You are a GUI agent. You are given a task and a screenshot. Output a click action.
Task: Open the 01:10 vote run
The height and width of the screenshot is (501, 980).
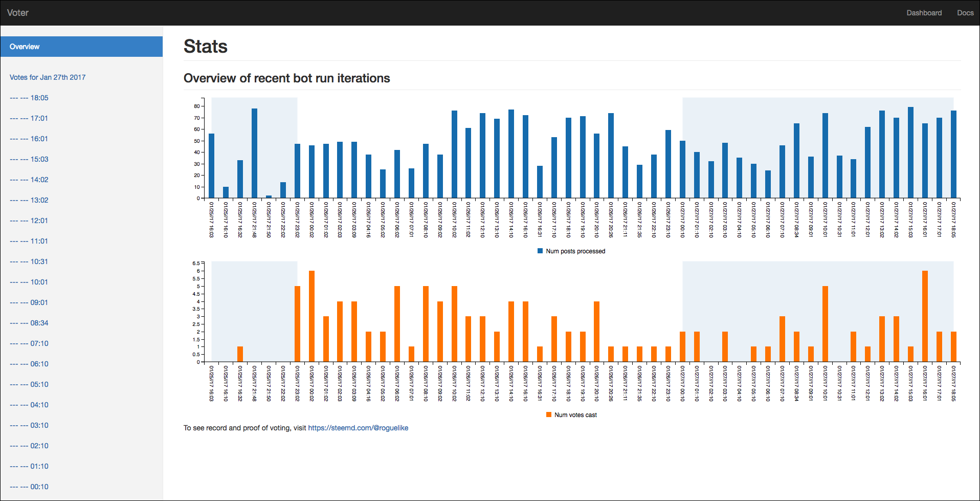pyautogui.click(x=29, y=466)
